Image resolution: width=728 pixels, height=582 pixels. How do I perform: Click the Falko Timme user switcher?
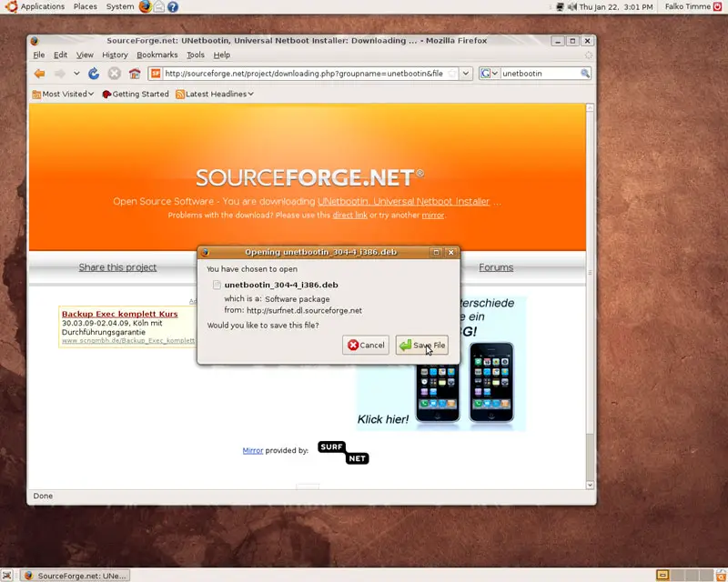click(x=688, y=6)
